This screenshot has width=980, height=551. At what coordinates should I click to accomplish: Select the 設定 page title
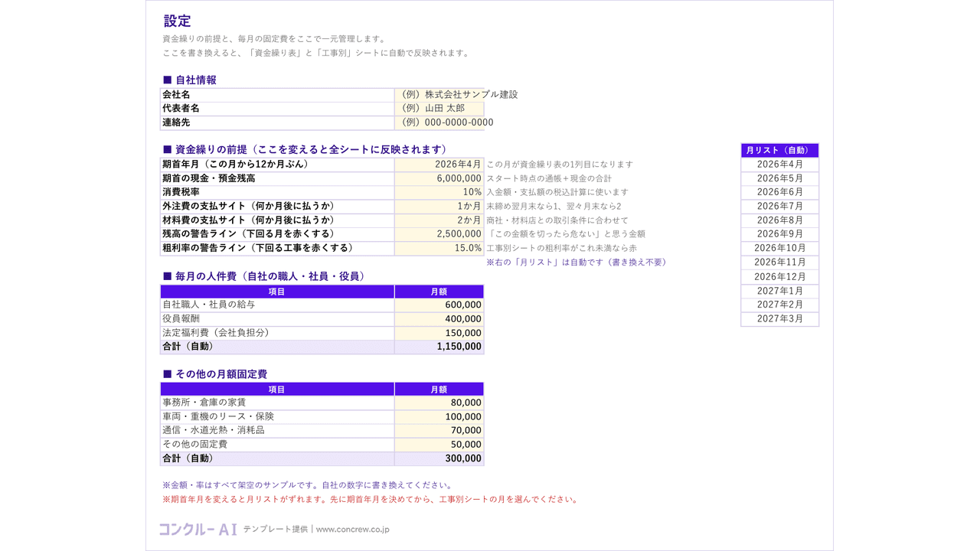click(x=178, y=21)
